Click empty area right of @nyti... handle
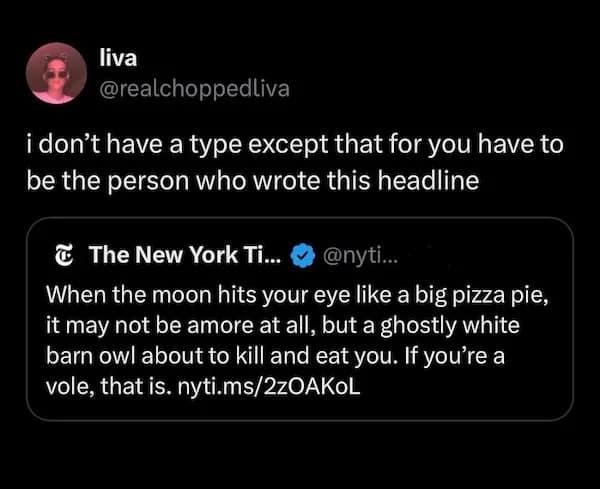The image size is (600, 489). pos(480,256)
